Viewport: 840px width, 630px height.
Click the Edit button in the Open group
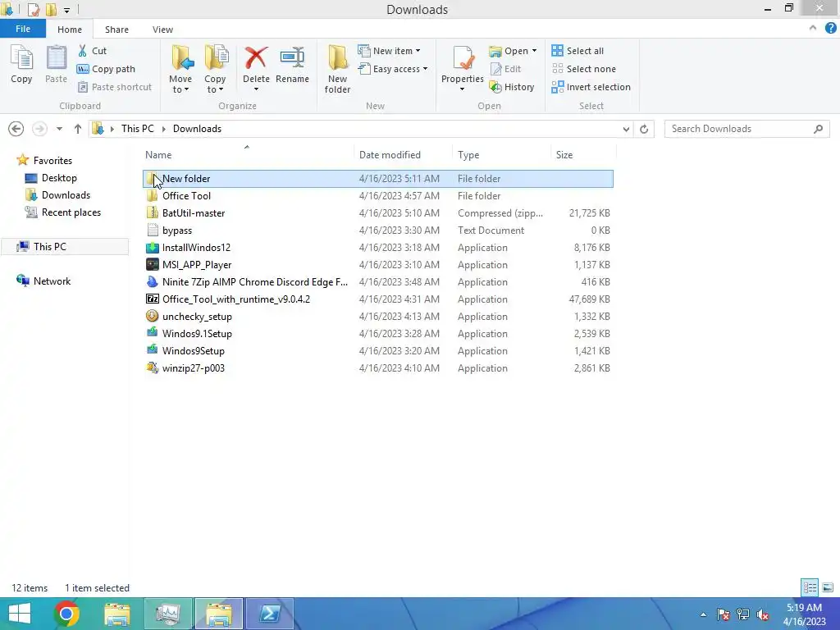coord(505,69)
